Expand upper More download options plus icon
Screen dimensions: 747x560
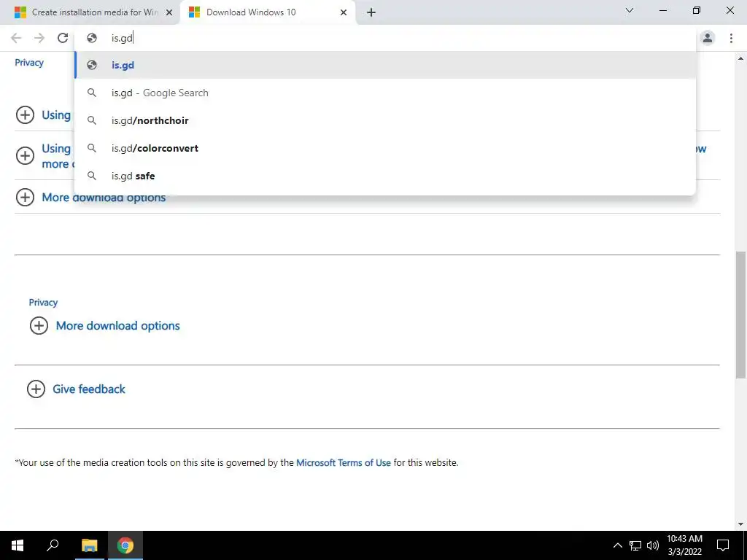point(26,197)
